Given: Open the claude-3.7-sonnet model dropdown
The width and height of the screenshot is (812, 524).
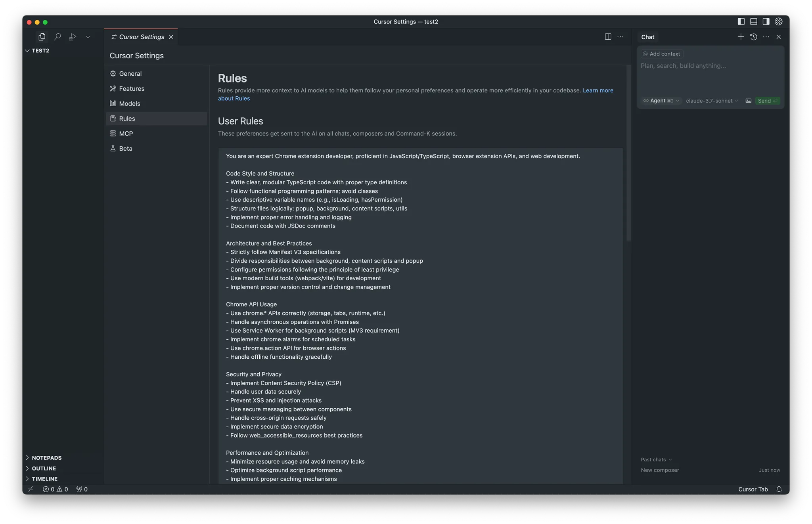Looking at the screenshot, I should 712,101.
